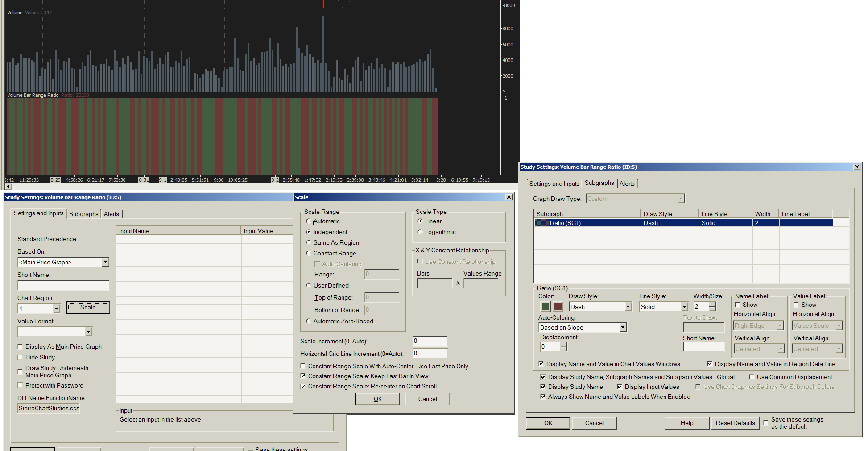Increase the Width/Size spinner value
Screen dimensions: 868x451
click(712, 305)
